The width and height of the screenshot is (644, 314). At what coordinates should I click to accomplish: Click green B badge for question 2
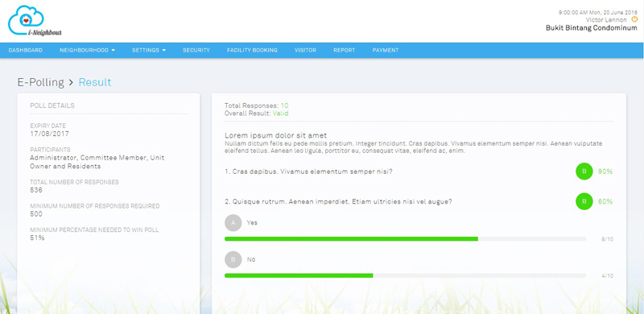(x=584, y=201)
